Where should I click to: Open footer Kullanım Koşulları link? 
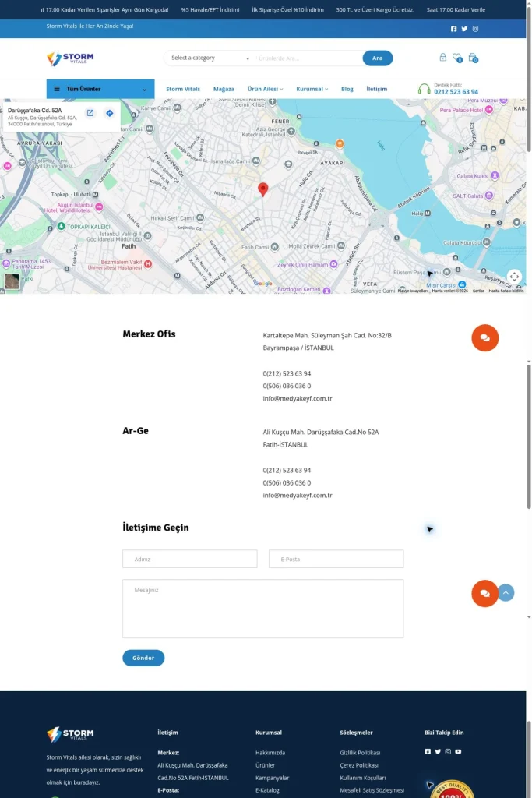(x=363, y=779)
